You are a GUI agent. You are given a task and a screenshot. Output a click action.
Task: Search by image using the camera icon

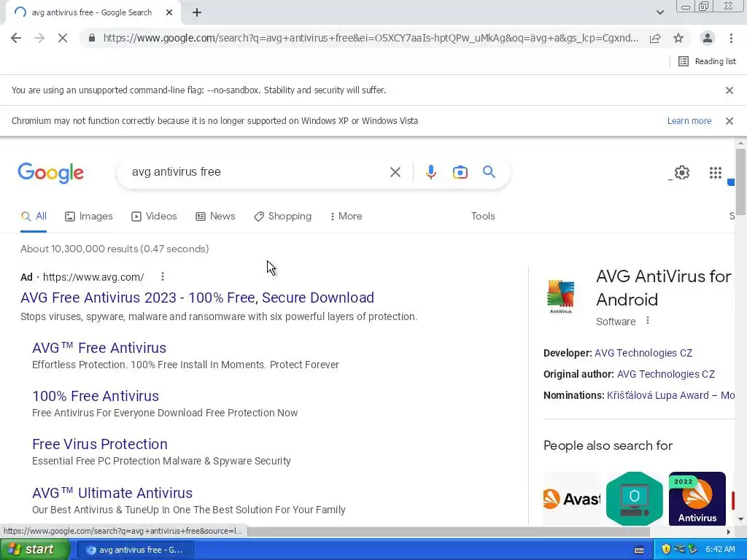[460, 172]
